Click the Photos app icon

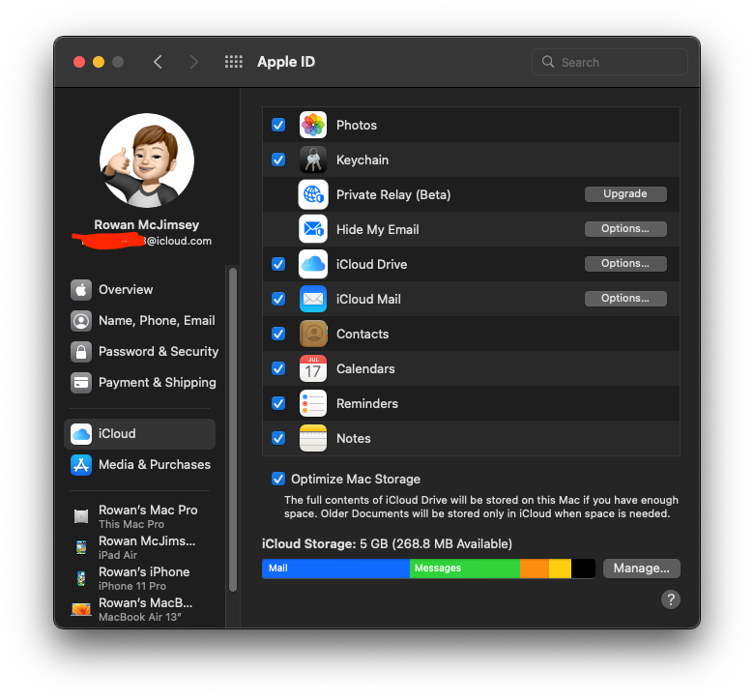click(x=312, y=125)
